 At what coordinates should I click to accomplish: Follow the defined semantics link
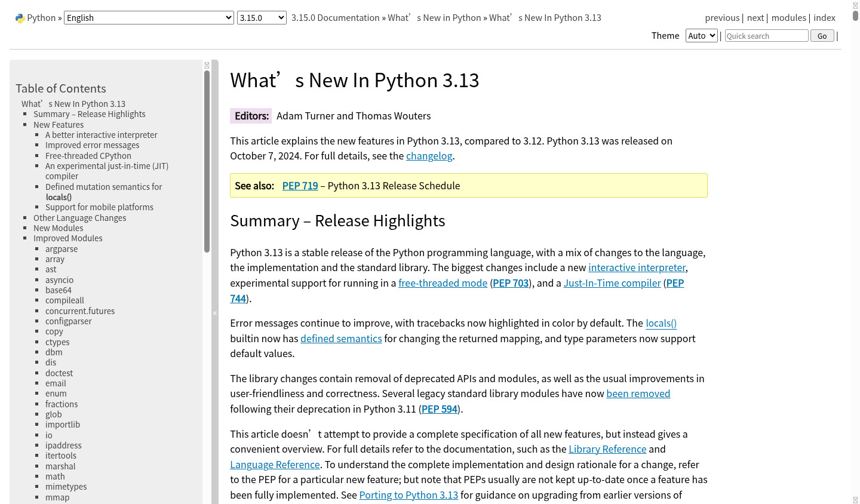point(341,339)
